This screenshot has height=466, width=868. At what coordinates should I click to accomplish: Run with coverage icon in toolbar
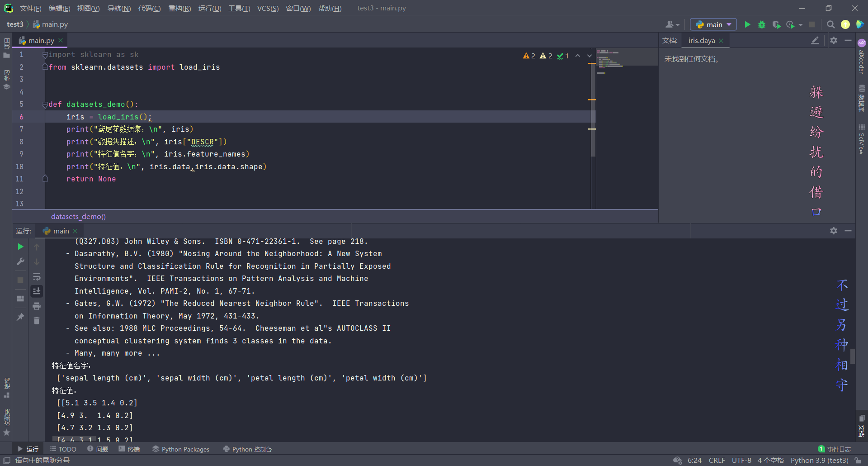(x=776, y=24)
